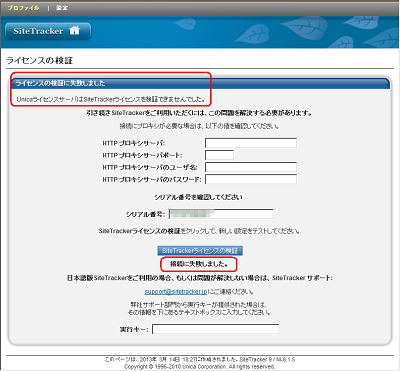Click the ライセンスの検証 page heading
The image size is (400, 371).
(x=40, y=60)
